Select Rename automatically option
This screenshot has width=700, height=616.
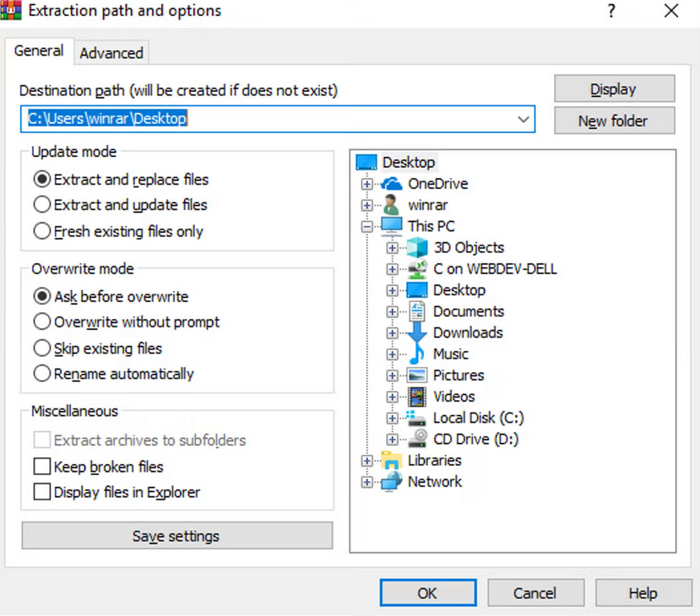[113, 374]
